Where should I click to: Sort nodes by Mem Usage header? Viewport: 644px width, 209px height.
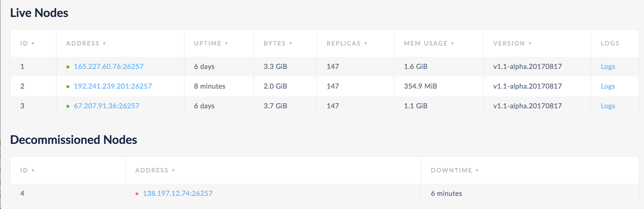tap(429, 43)
